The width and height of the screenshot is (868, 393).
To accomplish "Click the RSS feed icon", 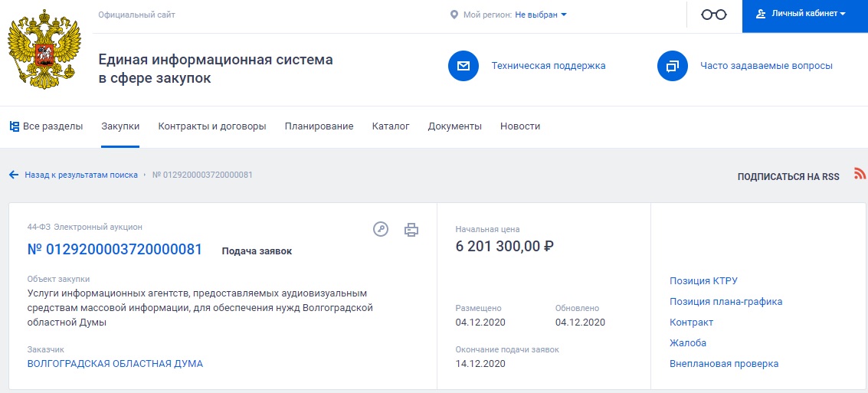I will pyautogui.click(x=860, y=174).
